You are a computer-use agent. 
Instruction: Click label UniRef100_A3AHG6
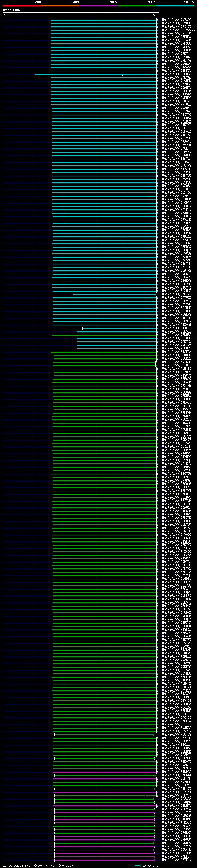coord(177,74)
